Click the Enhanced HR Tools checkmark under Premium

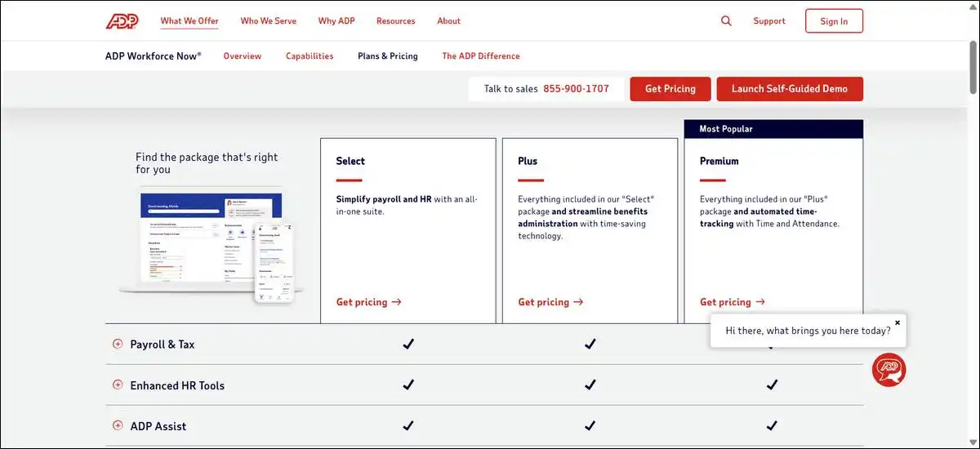pyautogui.click(x=772, y=385)
